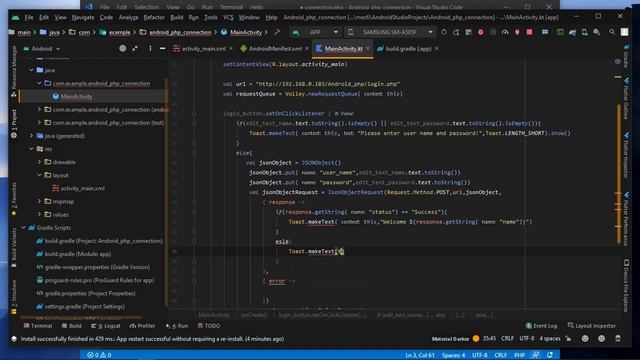Click the locate-file target icon in Project panel
This screenshot has width=640, height=360.
click(x=122, y=49)
